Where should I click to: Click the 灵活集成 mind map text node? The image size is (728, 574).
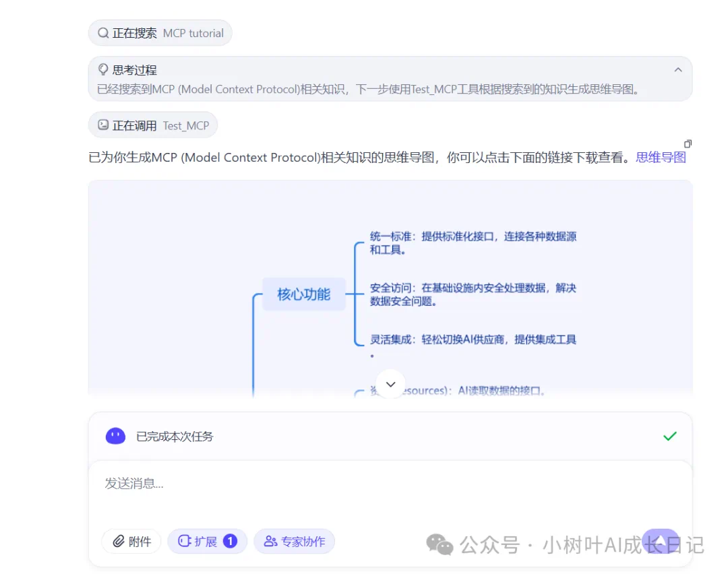473,346
